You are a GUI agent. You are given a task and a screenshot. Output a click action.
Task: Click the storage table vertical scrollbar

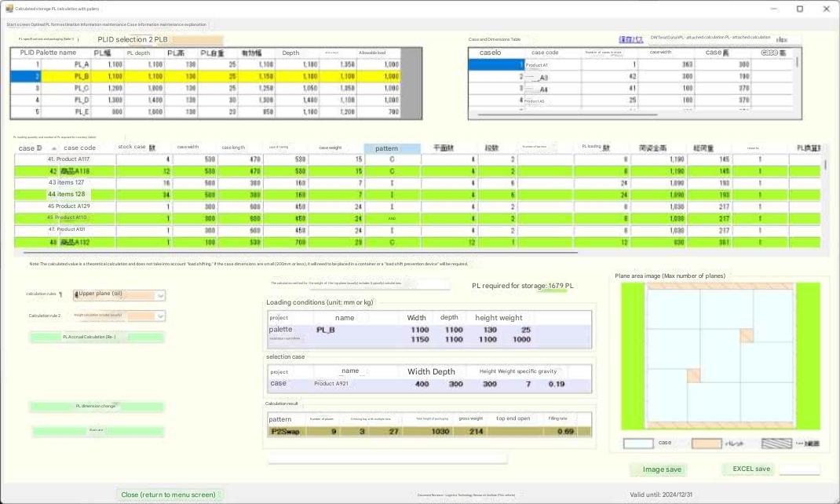824,196
